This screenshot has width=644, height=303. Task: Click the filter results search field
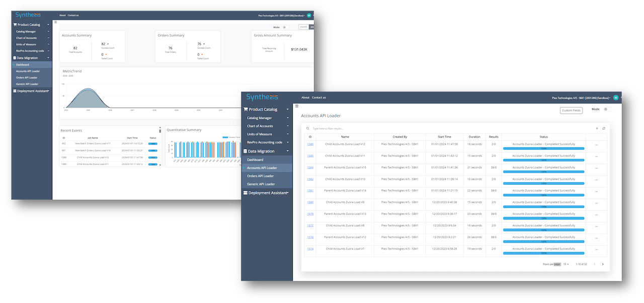(x=403, y=129)
